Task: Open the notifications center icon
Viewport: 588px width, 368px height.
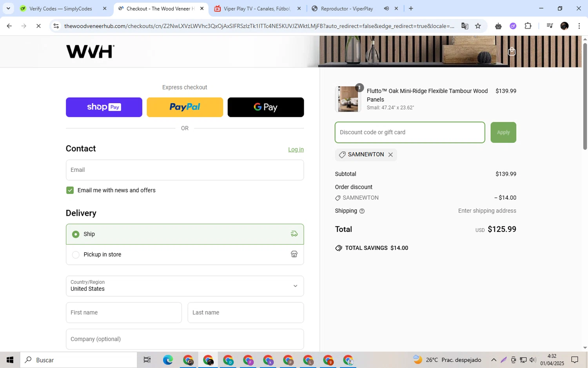Action: [x=575, y=360]
